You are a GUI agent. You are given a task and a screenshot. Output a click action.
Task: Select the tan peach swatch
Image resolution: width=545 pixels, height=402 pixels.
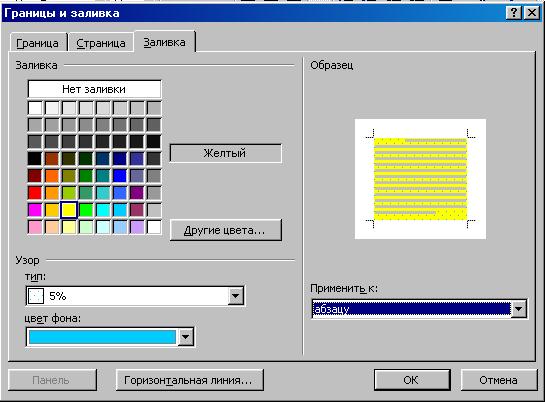coord(52,227)
